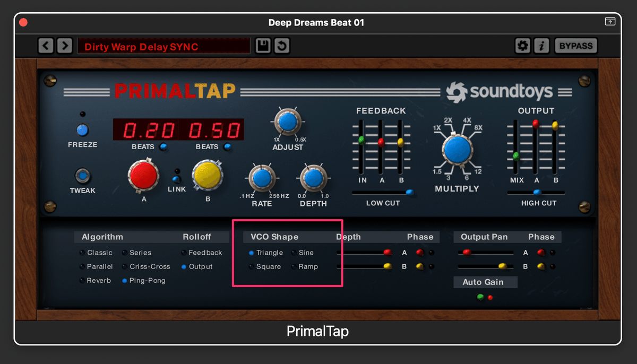Collapse the plugin header with the top-right arrow icon

tap(610, 22)
